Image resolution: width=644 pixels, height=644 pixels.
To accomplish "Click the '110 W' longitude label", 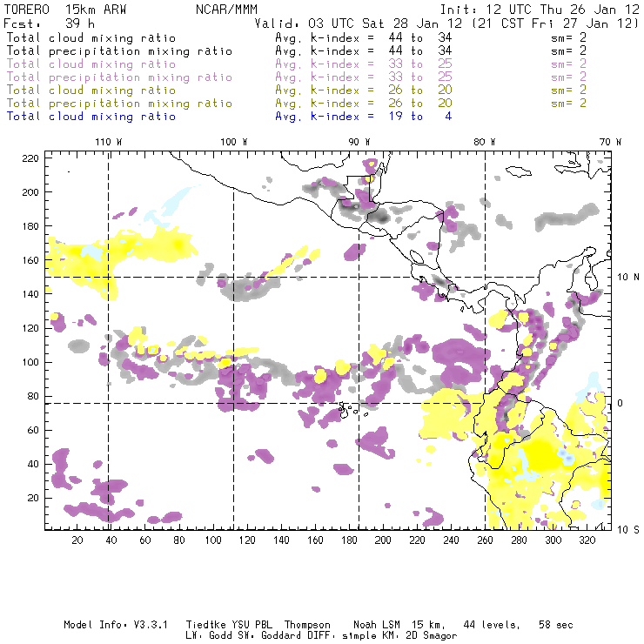I will click(109, 142).
